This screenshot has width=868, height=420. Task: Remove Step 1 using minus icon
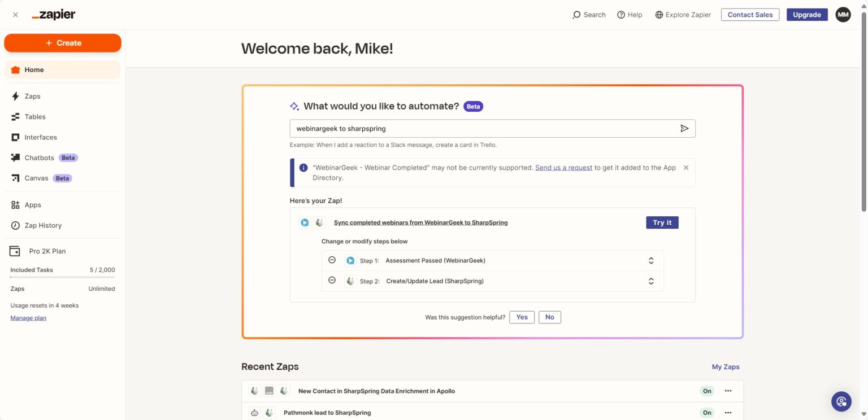click(x=332, y=260)
